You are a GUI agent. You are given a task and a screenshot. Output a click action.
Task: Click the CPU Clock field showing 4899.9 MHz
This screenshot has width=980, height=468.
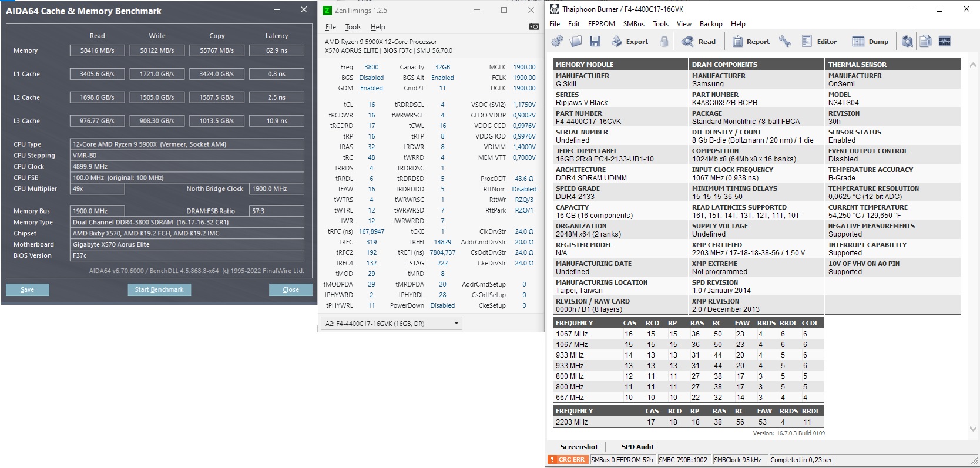tap(187, 167)
